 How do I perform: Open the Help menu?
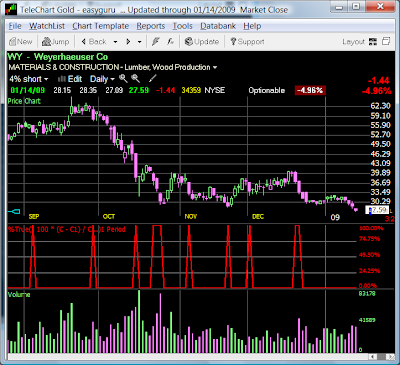tap(252, 26)
